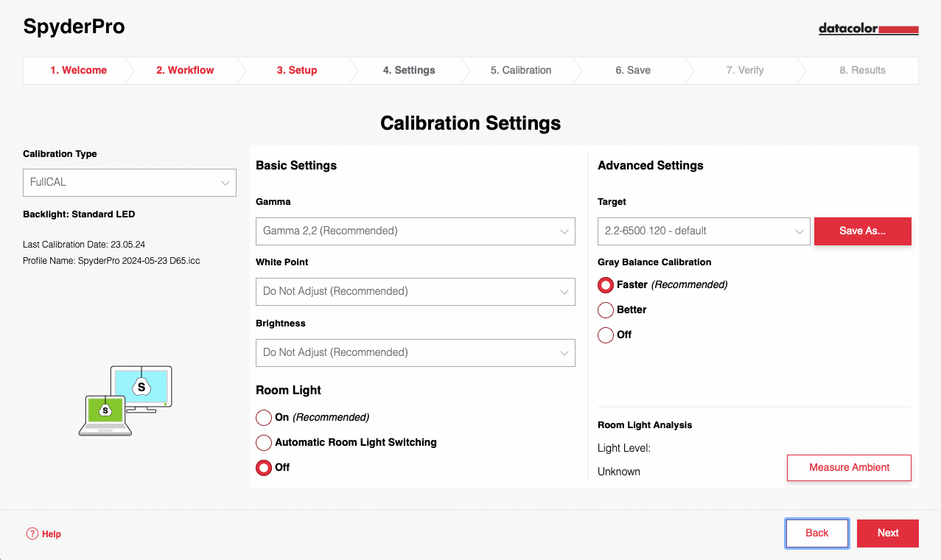Open step 4. Settings
This screenshot has width=941, height=560.
click(409, 71)
